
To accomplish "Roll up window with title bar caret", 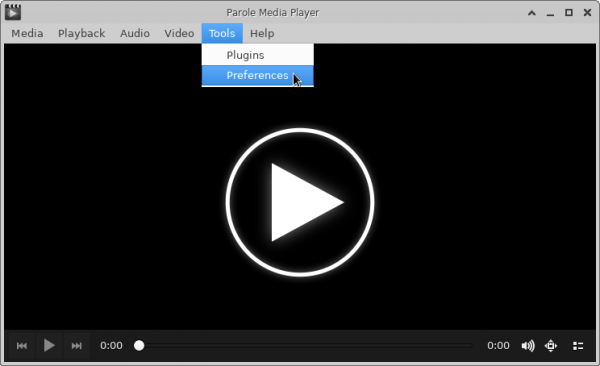I will tap(532, 13).
